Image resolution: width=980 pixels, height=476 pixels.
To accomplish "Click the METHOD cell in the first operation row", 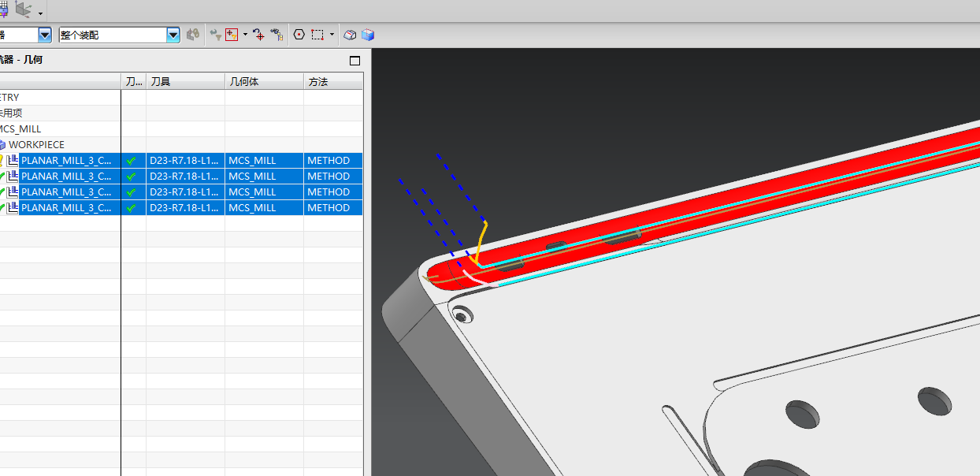I will click(333, 160).
